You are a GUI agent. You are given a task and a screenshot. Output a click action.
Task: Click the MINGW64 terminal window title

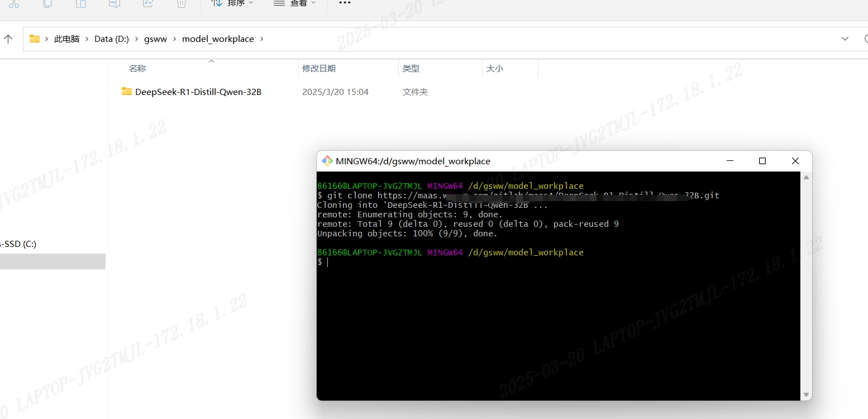pos(413,161)
